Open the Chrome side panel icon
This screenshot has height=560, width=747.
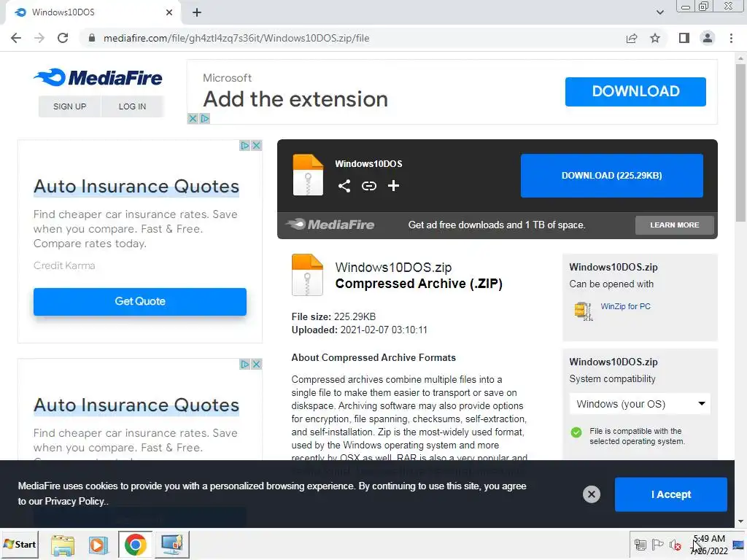tap(684, 38)
